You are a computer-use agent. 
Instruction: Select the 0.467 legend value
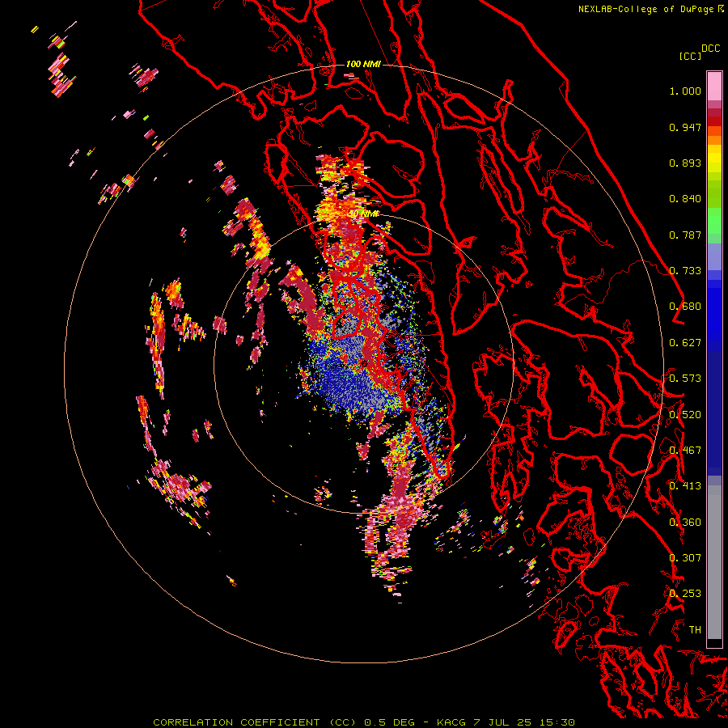pos(685,451)
